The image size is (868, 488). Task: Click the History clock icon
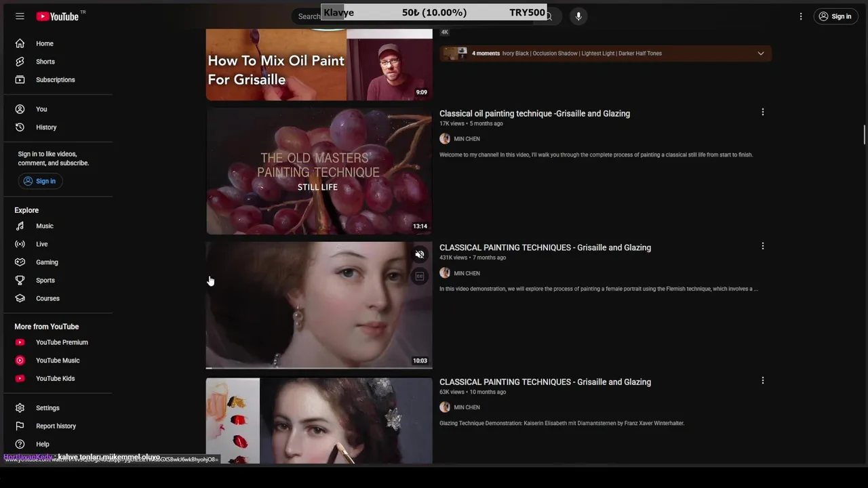pyautogui.click(x=20, y=127)
